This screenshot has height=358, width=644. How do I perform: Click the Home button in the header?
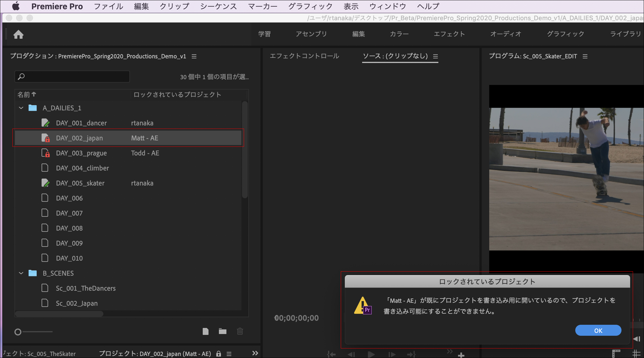point(18,34)
